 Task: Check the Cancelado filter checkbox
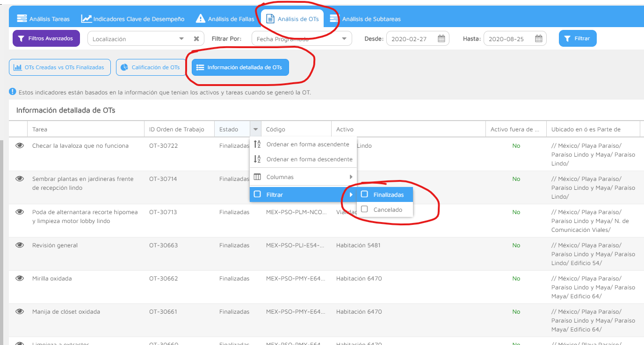pos(365,209)
